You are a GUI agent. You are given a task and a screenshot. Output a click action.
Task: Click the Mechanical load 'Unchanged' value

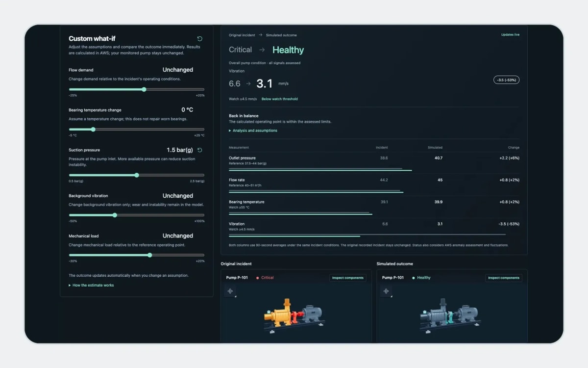(x=178, y=236)
